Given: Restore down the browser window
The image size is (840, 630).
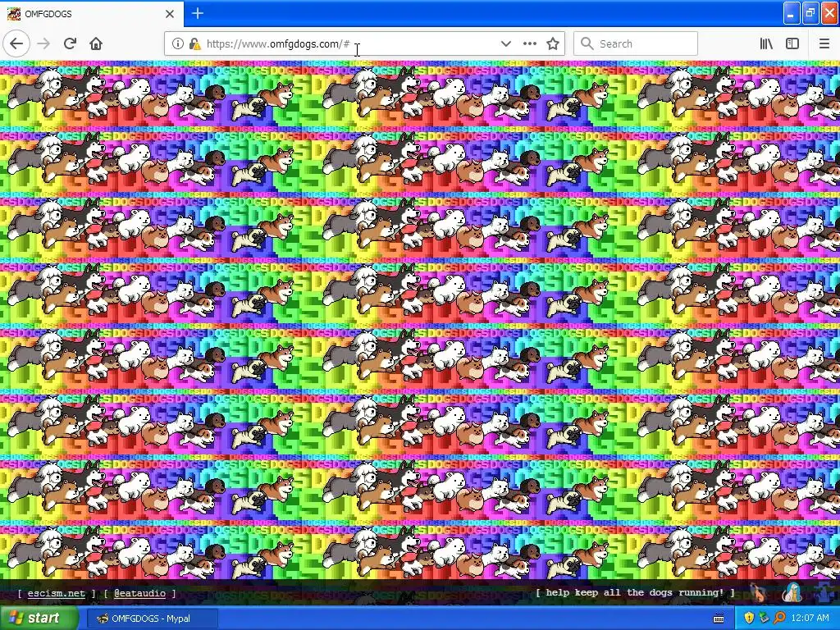Looking at the screenshot, I should tap(810, 13).
